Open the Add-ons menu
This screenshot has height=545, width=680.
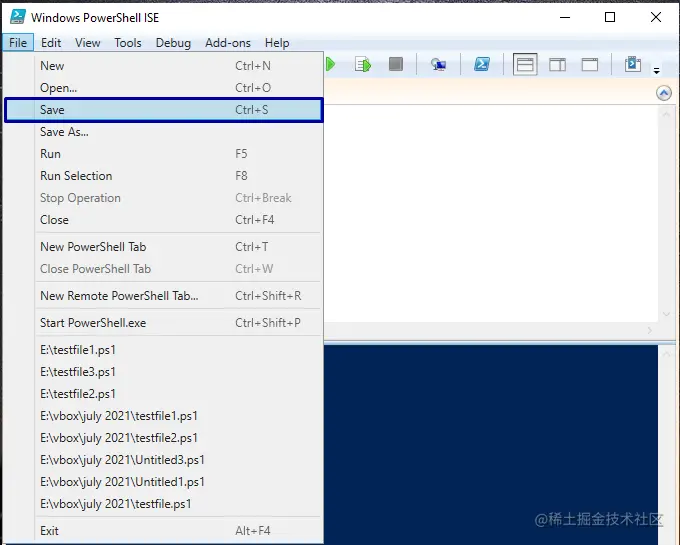point(228,42)
